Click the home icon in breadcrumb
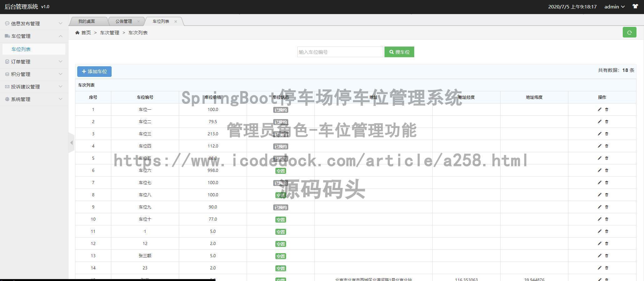Image resolution: width=644 pixels, height=281 pixels. pos(77,33)
